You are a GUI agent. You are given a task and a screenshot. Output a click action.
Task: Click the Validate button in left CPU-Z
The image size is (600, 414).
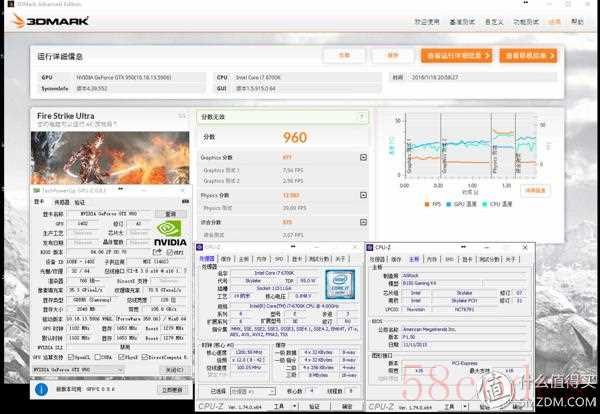click(315, 406)
